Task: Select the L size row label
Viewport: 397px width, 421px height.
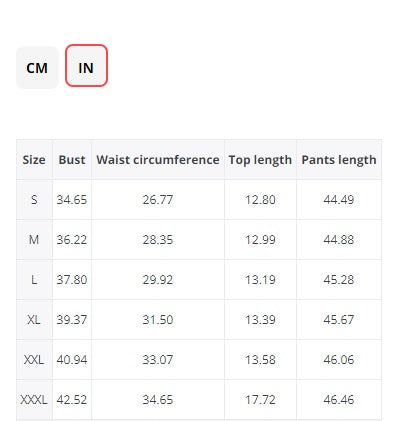Action: 34,280
